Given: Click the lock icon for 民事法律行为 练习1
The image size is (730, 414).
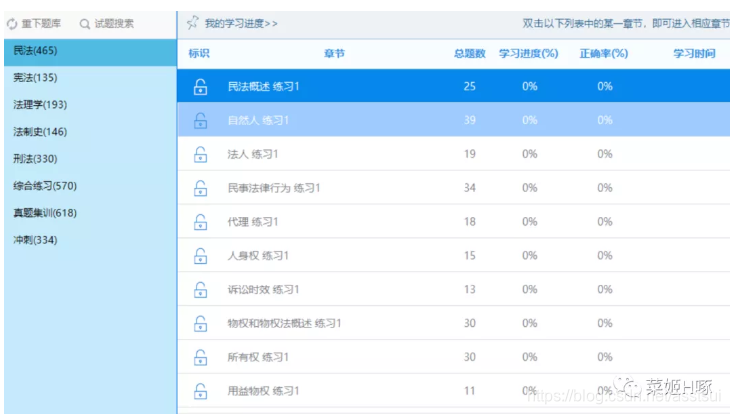Looking at the screenshot, I should point(201,188).
